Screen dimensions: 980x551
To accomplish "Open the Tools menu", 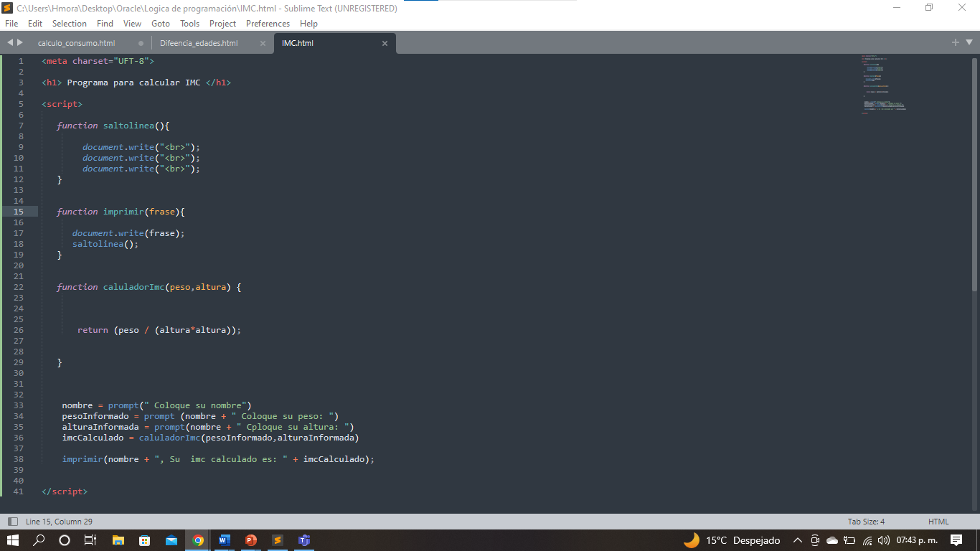I will click(190, 24).
